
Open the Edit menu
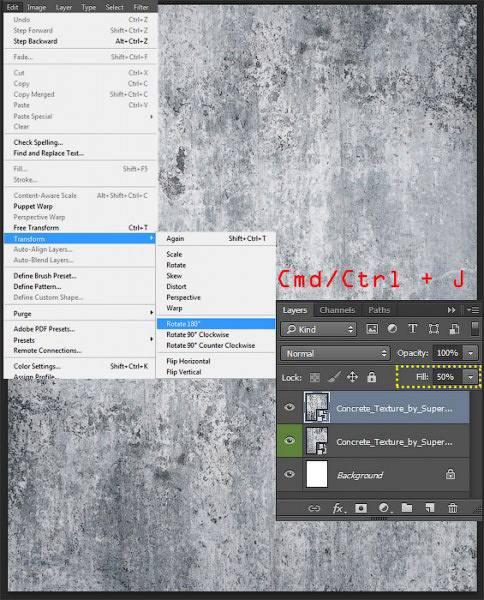[13, 7]
